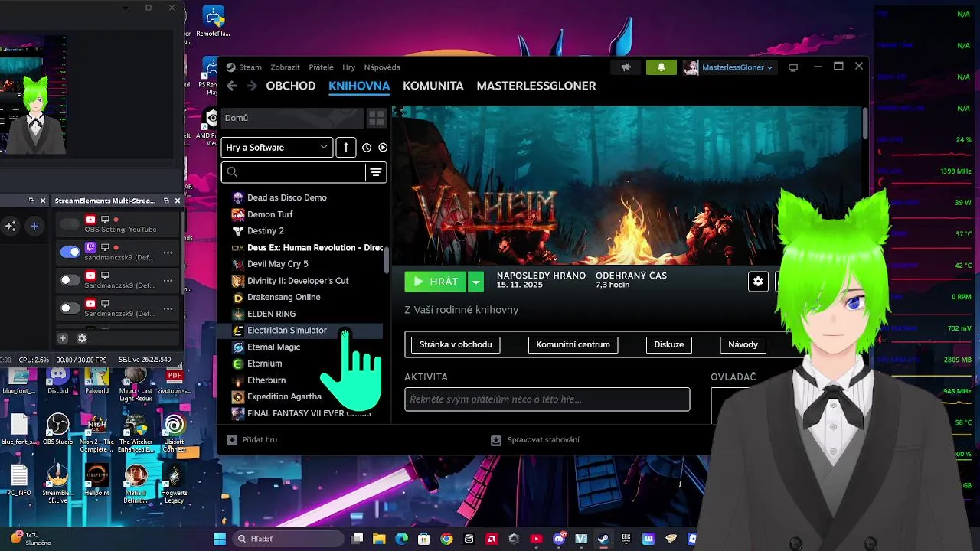This screenshot has height=551, width=980.
Task: Open Chrome from the taskbar
Action: 446,539
